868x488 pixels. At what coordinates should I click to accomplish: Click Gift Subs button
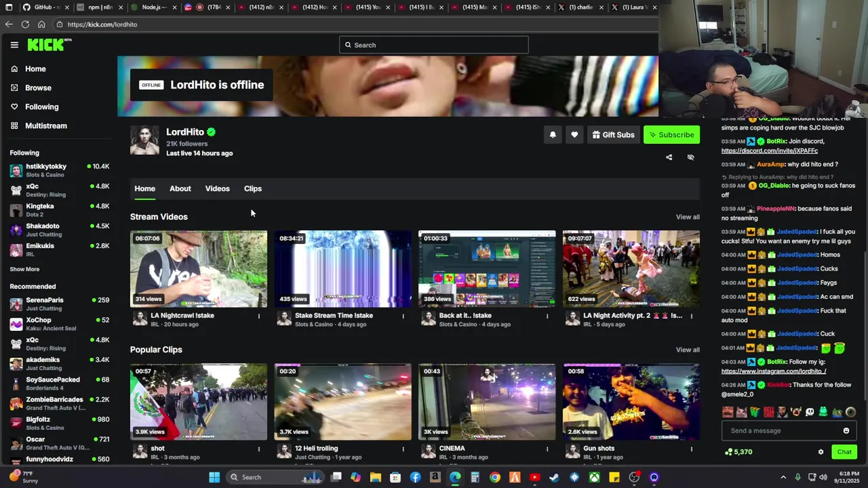pos(613,135)
